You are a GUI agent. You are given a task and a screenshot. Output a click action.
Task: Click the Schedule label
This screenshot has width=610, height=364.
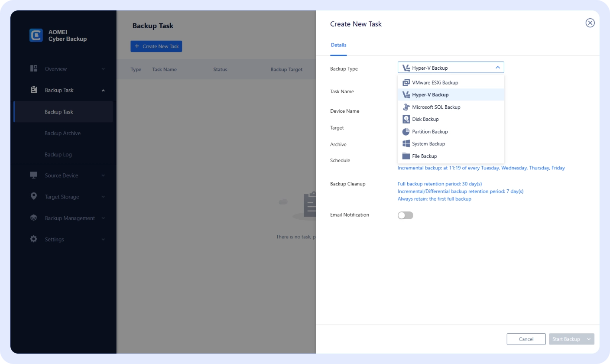point(340,160)
